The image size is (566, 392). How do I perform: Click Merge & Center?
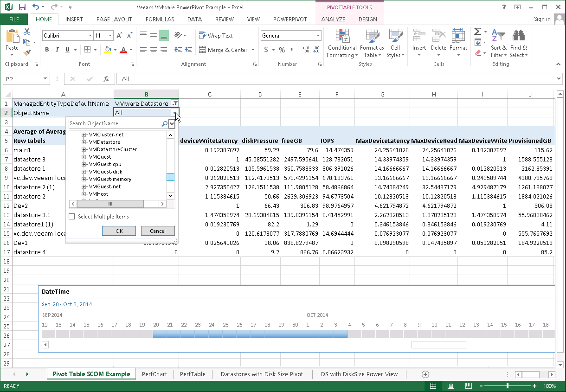tap(223, 50)
